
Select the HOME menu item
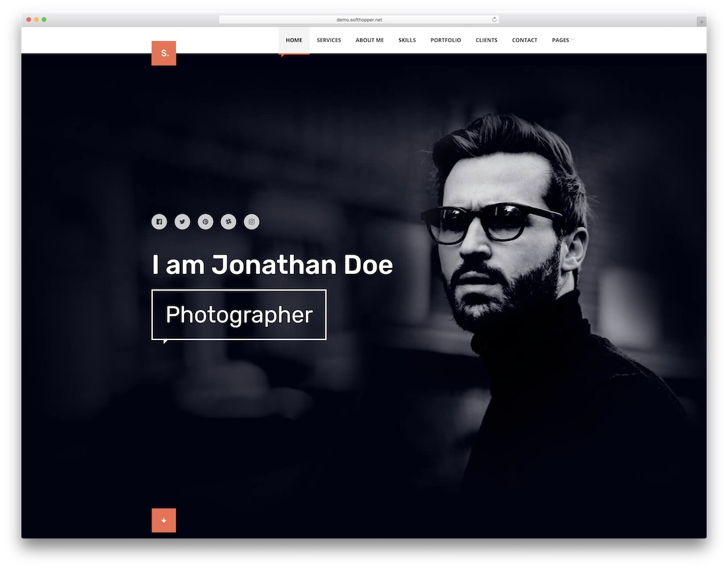tap(294, 40)
